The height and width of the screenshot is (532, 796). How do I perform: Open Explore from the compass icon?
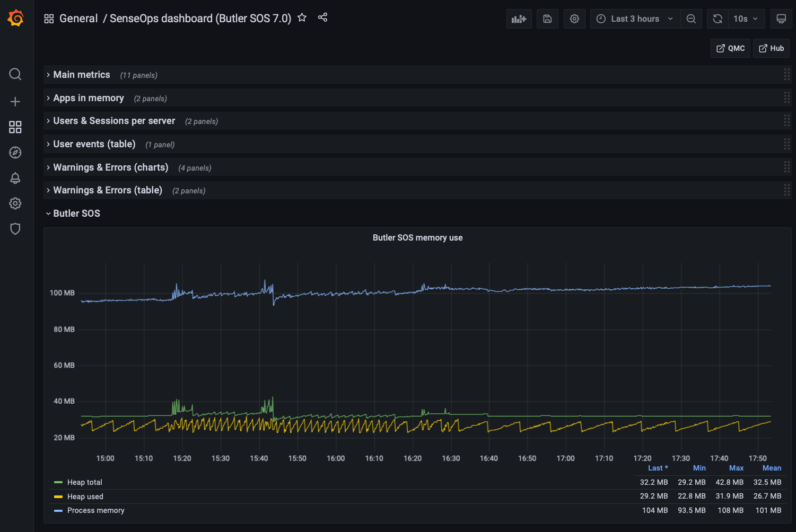coord(15,153)
